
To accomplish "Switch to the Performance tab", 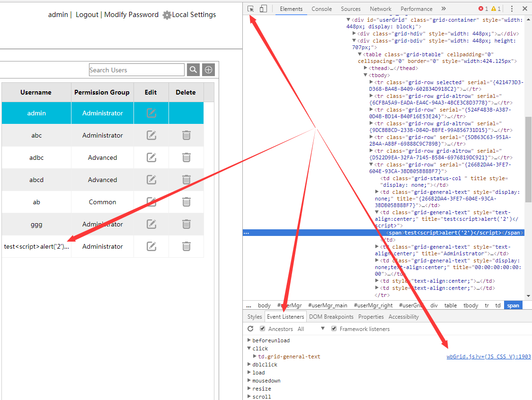I will coord(417,9).
